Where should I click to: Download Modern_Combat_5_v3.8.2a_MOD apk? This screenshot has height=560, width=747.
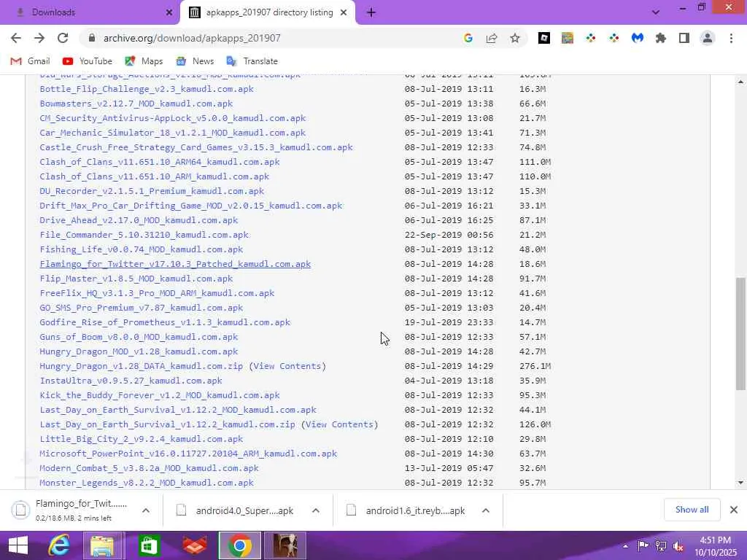point(149,468)
